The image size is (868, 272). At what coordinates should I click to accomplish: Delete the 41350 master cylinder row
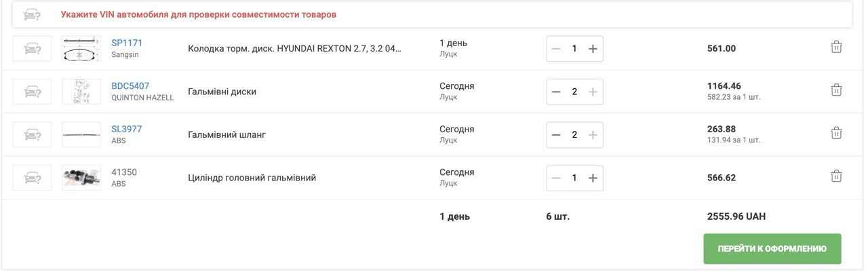pos(837,176)
